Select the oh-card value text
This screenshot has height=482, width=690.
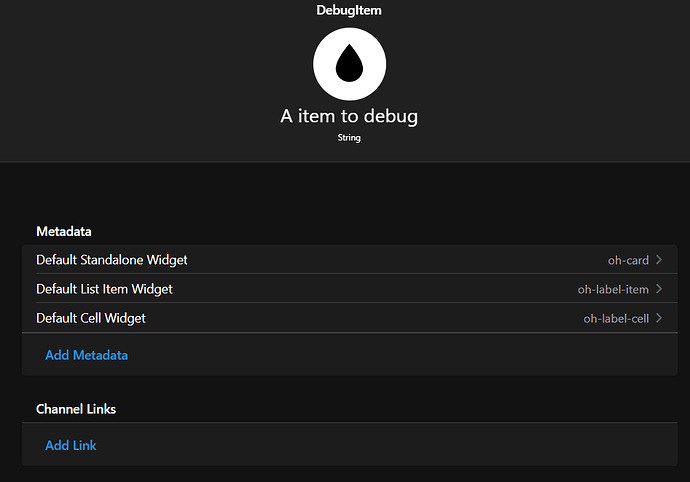pyautogui.click(x=628, y=260)
